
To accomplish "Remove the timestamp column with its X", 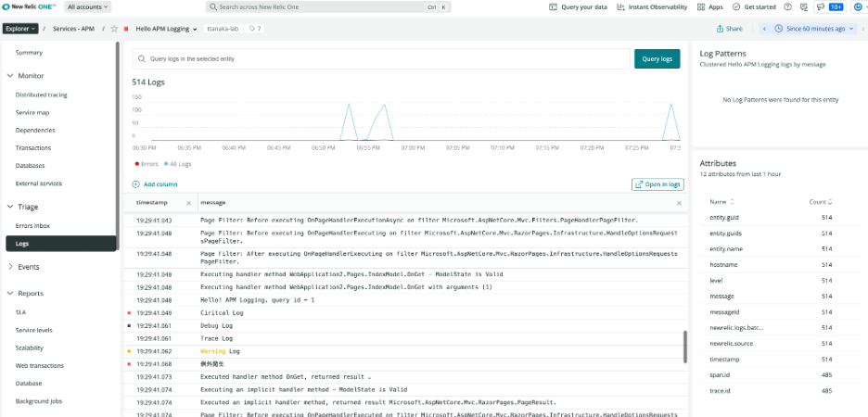I will (189, 202).
